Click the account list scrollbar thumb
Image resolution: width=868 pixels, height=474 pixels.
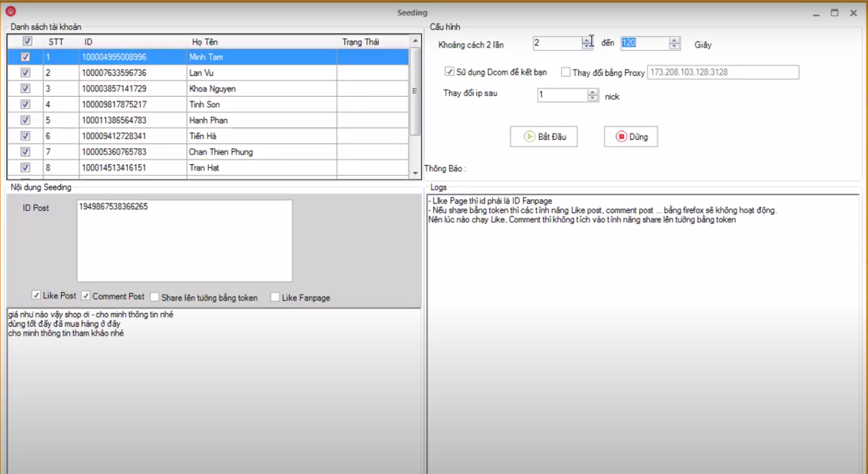point(415,91)
